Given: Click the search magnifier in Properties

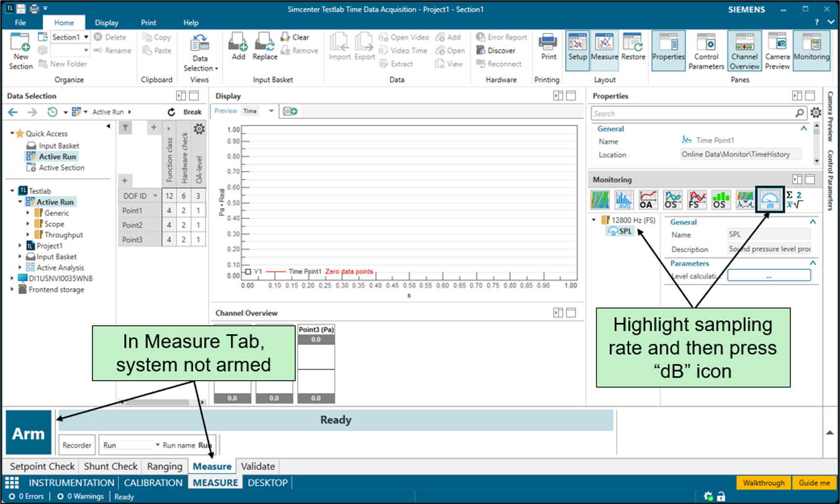Looking at the screenshot, I should pyautogui.click(x=800, y=113).
